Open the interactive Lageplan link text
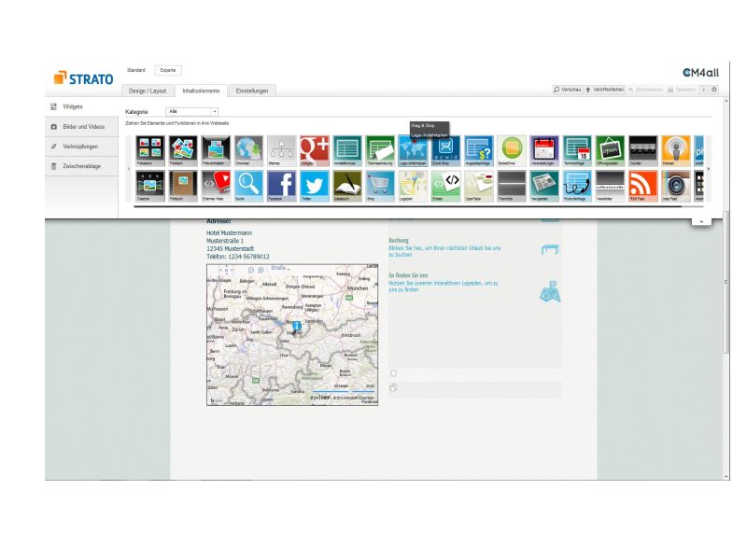This screenshot has width=747, height=560. coord(443,287)
